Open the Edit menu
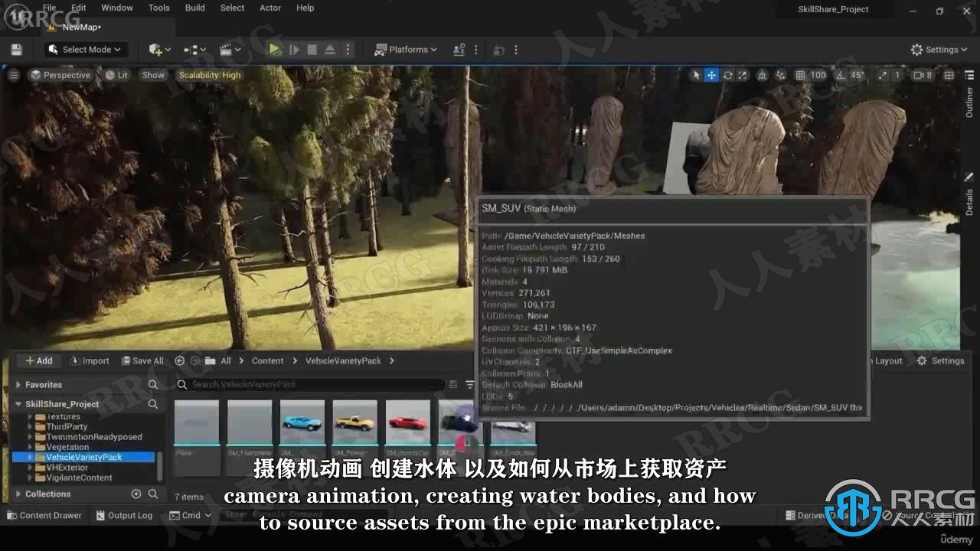 [x=78, y=8]
